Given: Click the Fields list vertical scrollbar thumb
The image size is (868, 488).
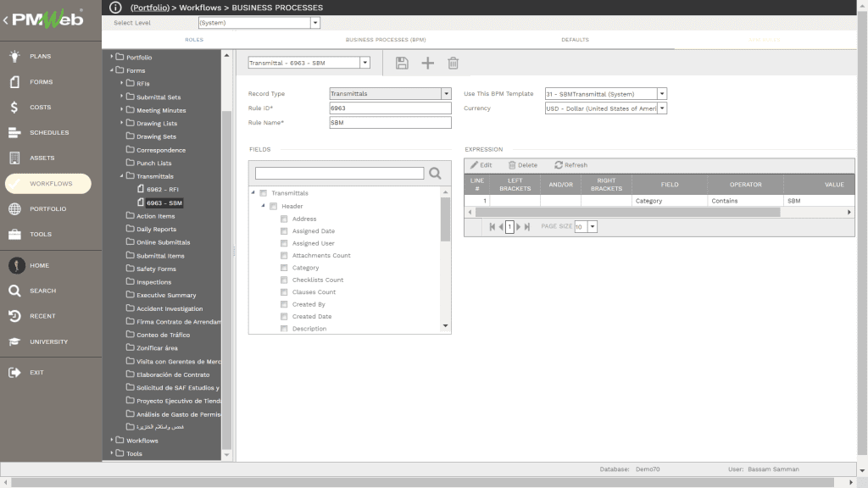Looking at the screenshot, I should tap(446, 219).
